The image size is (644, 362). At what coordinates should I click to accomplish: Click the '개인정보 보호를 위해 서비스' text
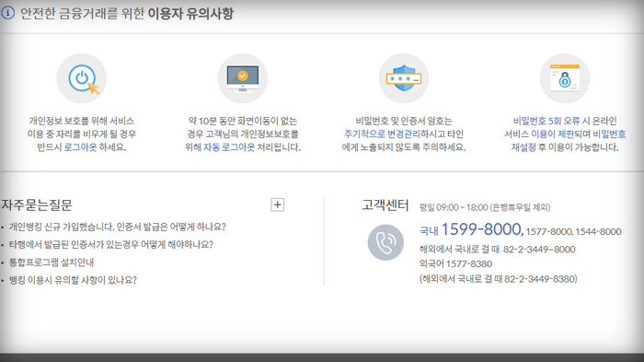point(81,121)
